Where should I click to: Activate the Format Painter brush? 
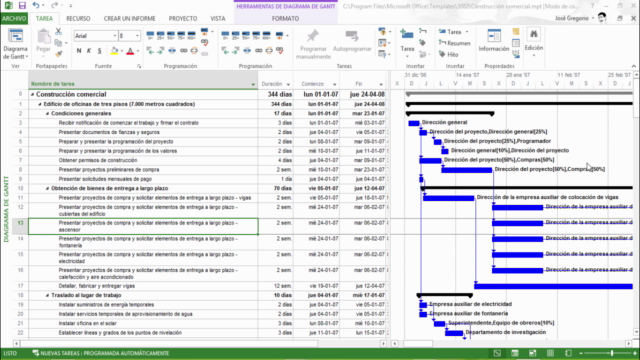58,53
